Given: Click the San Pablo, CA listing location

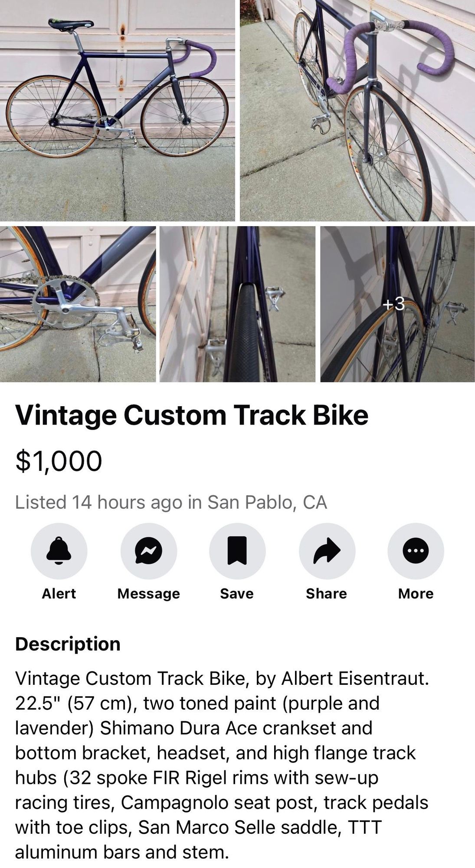Looking at the screenshot, I should pos(267,502).
